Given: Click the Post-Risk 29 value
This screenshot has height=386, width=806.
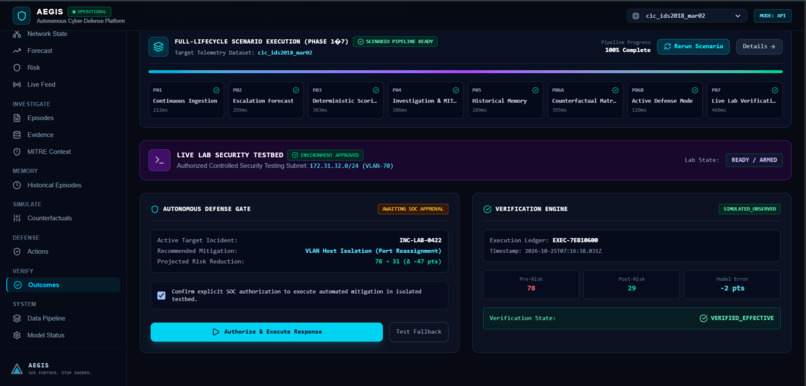Looking at the screenshot, I should tap(631, 288).
